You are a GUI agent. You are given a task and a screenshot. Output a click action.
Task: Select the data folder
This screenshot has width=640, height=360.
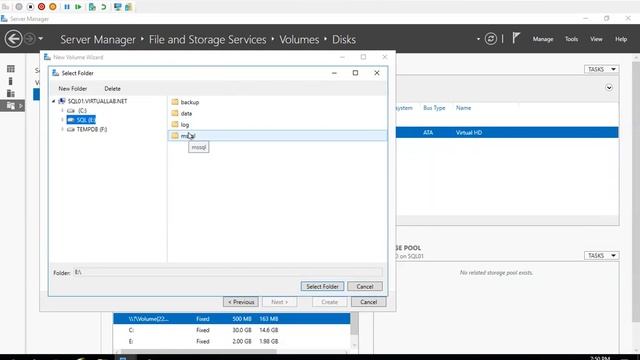pyautogui.click(x=186, y=113)
